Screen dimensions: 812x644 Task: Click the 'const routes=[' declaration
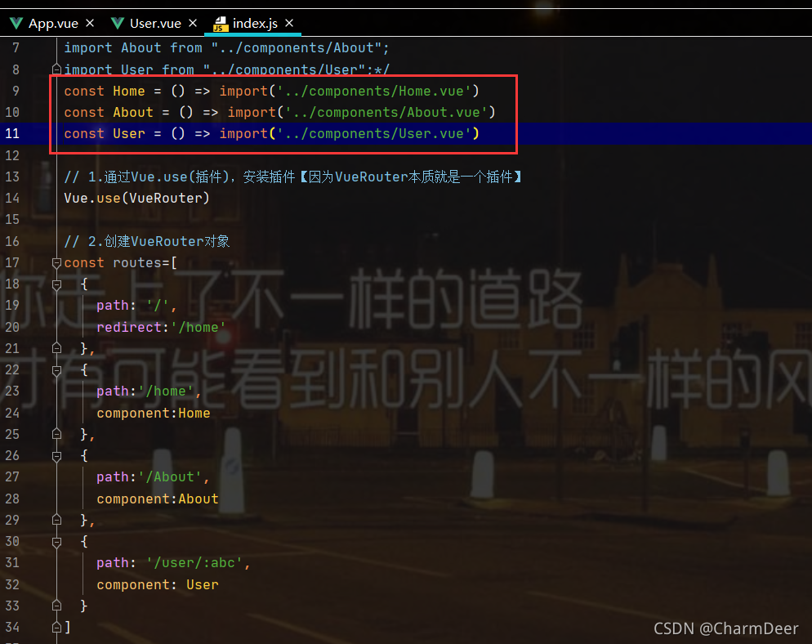pyautogui.click(x=121, y=262)
